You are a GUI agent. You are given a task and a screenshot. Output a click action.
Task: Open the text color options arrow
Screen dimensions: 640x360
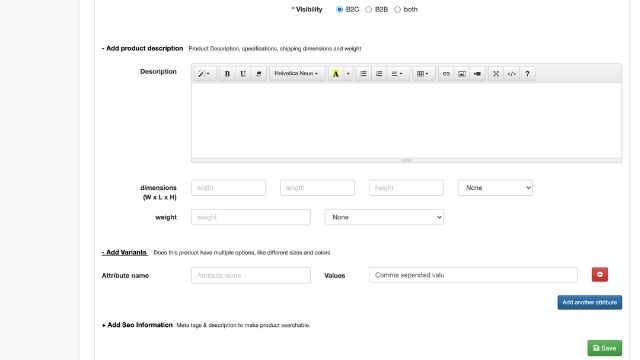tap(348, 74)
